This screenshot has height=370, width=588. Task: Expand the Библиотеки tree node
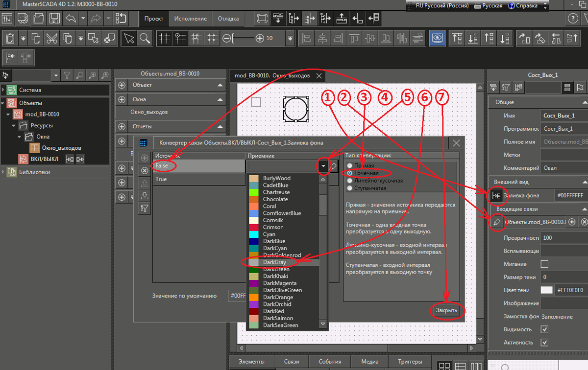coord(3,172)
